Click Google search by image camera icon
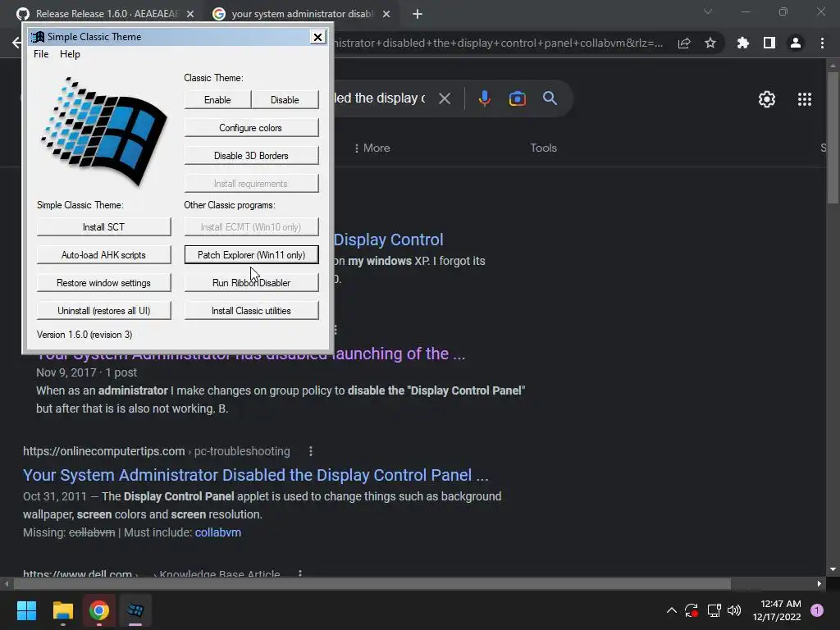Screen dimensions: 840x630 (517, 98)
